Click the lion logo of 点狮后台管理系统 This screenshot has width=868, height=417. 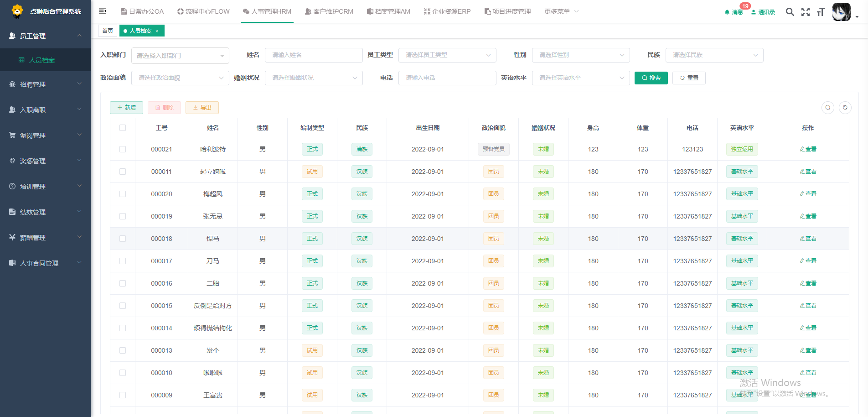coord(17,11)
